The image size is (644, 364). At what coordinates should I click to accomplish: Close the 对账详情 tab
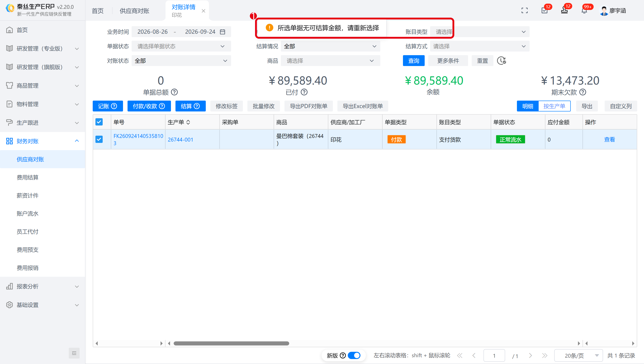pos(204,11)
